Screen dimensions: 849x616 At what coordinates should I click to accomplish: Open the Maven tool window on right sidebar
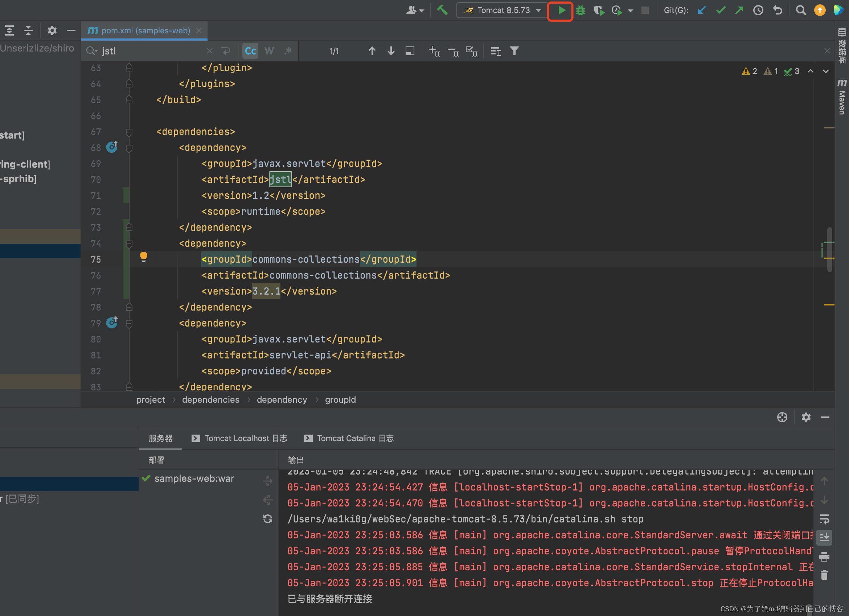[x=842, y=96]
